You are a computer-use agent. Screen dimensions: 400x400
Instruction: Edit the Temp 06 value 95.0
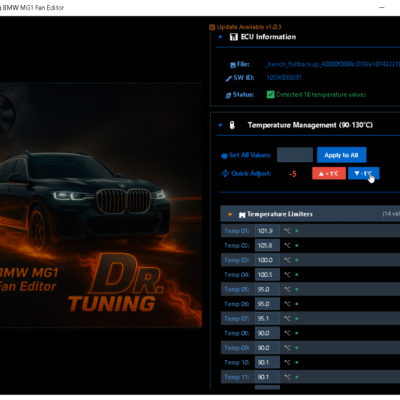pos(267,304)
